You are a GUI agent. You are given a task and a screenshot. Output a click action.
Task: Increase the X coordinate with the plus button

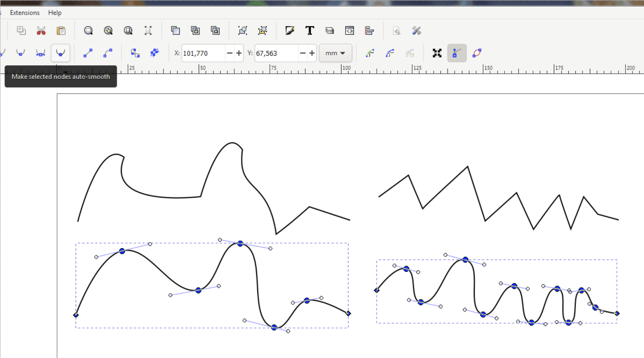coord(238,53)
